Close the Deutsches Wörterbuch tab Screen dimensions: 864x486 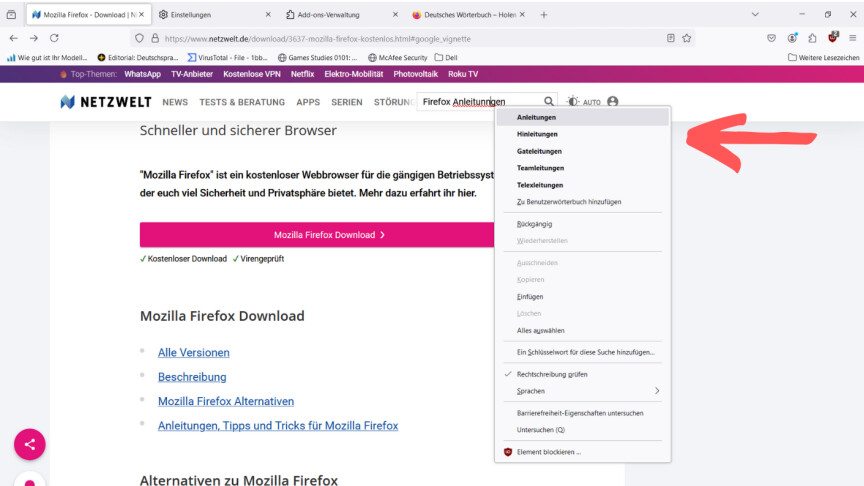522,15
